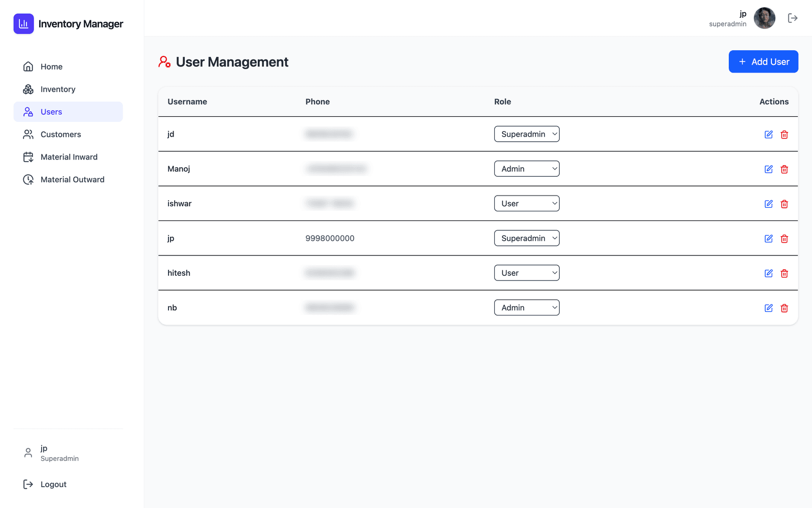Open Material Inward section
Screen dimensions: 812x508
point(68,157)
